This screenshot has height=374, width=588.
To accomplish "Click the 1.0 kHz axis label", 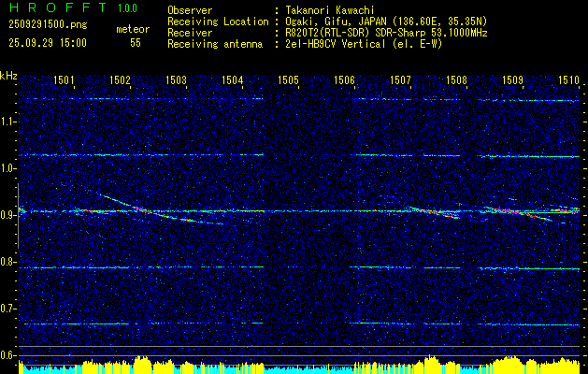I will tap(7, 169).
